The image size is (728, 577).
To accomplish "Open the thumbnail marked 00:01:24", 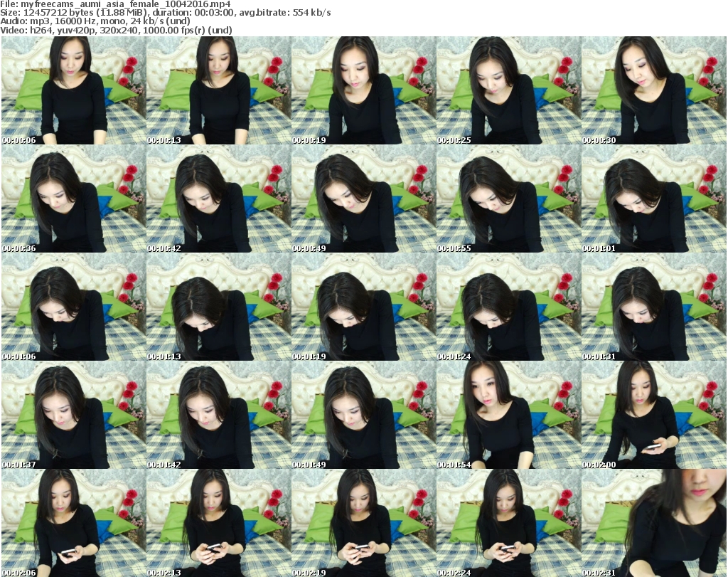I will click(509, 307).
